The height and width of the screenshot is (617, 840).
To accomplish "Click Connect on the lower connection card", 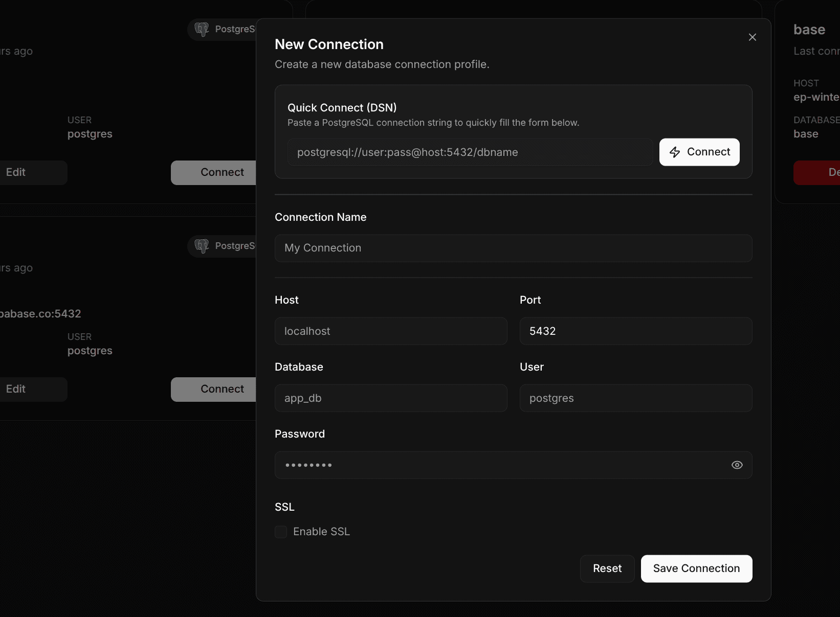I will tap(214, 389).
